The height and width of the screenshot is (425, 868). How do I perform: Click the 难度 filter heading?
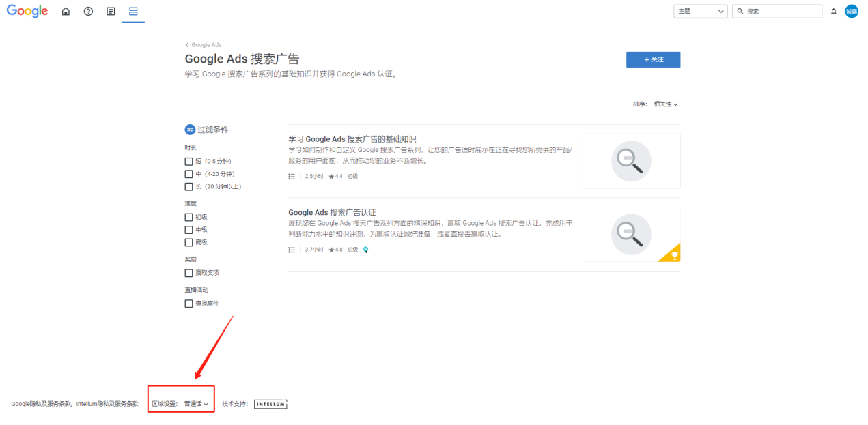(191, 203)
